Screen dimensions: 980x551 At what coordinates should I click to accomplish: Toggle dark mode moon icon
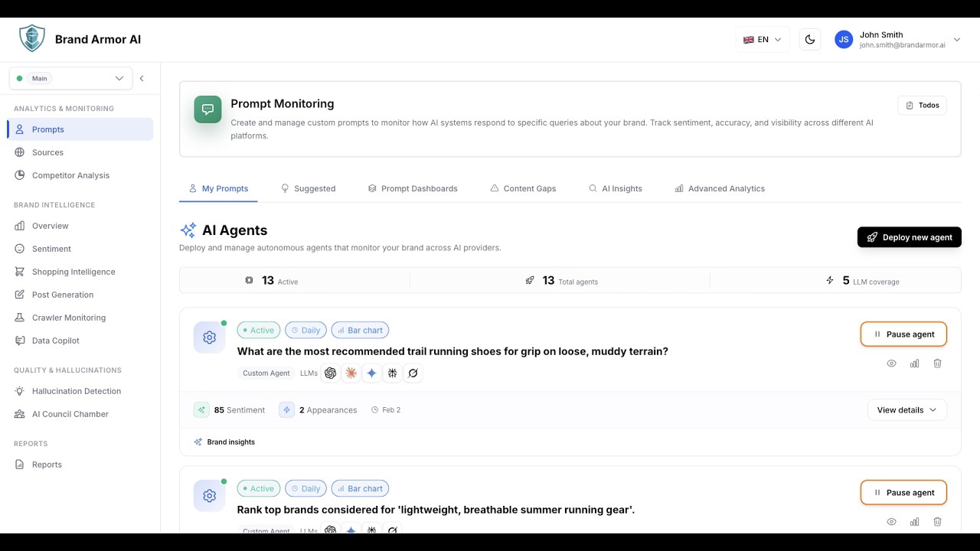(810, 40)
